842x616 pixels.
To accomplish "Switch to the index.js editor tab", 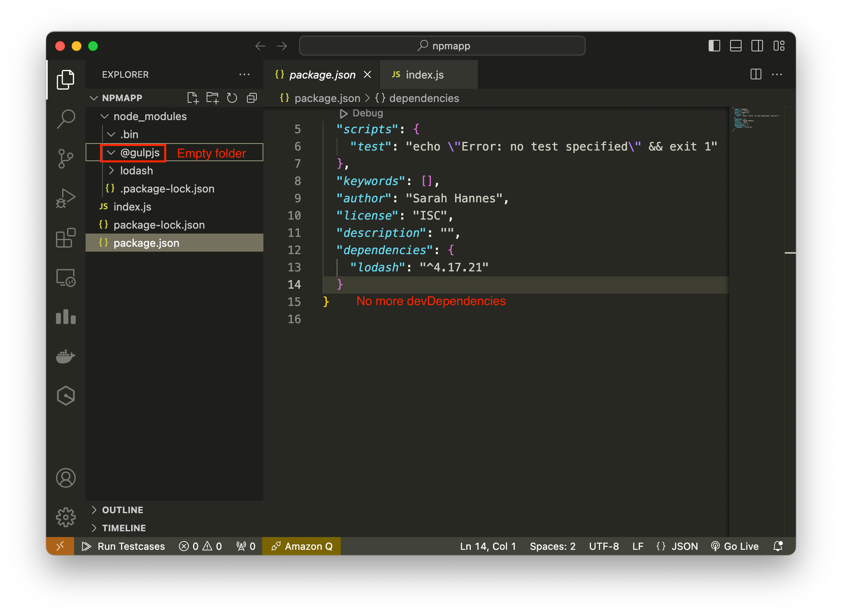I will [428, 74].
